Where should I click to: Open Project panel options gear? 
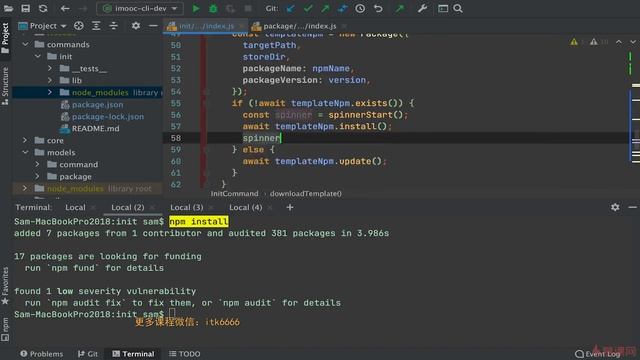(x=136, y=26)
